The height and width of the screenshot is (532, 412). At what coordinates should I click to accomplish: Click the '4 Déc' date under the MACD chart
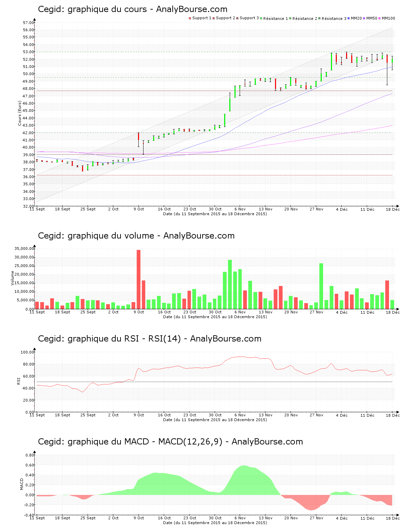[342, 518]
